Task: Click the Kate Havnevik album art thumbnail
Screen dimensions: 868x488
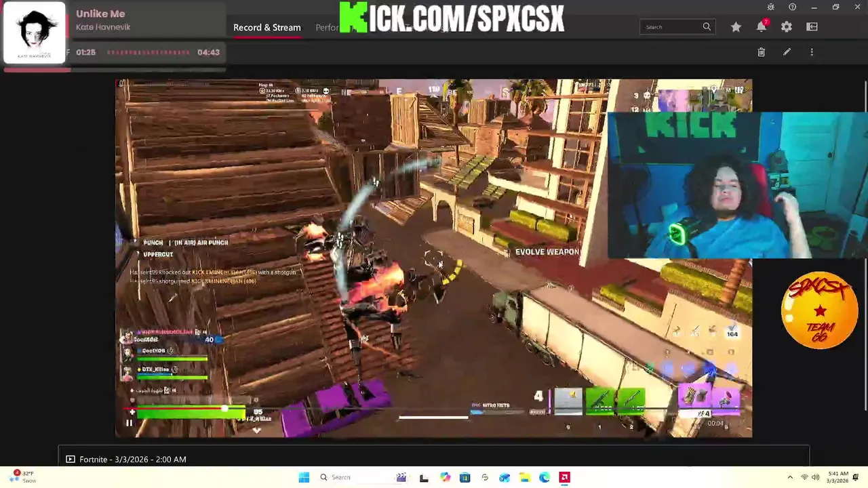Action: point(35,33)
